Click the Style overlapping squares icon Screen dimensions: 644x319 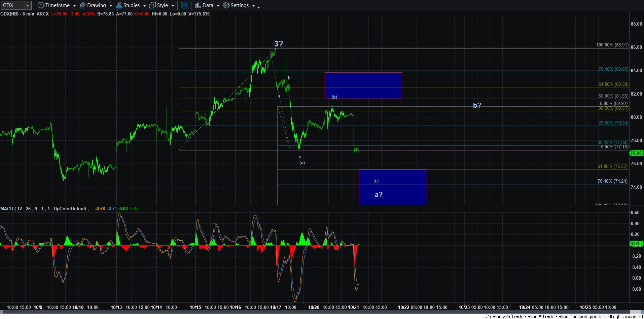[x=152, y=5]
